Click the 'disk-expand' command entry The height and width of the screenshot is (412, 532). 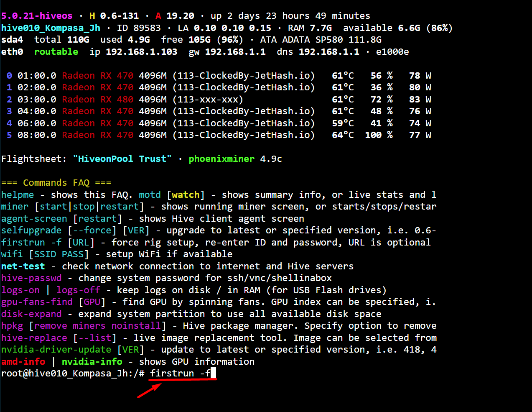(x=31, y=314)
